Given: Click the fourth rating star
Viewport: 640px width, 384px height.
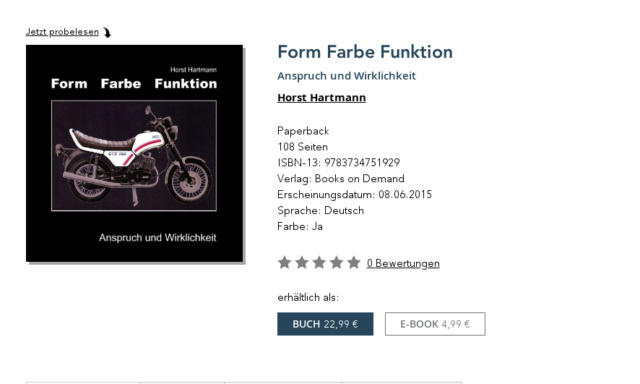Looking at the screenshot, I should pyautogui.click(x=336, y=262).
